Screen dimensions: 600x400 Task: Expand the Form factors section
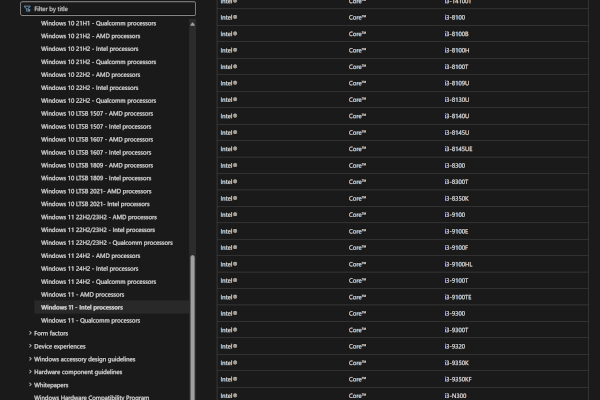50,333
